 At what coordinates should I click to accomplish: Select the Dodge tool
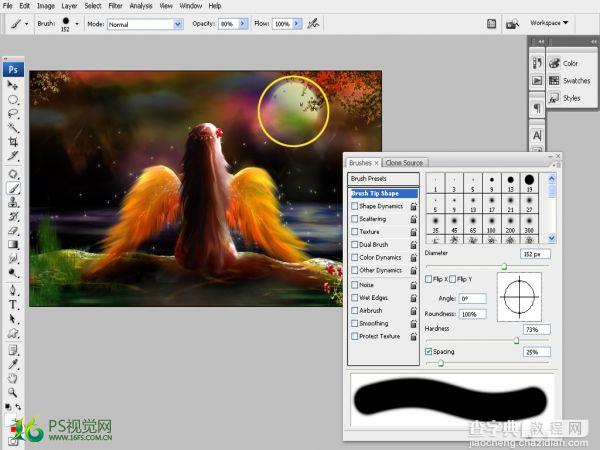pyautogui.click(x=13, y=272)
